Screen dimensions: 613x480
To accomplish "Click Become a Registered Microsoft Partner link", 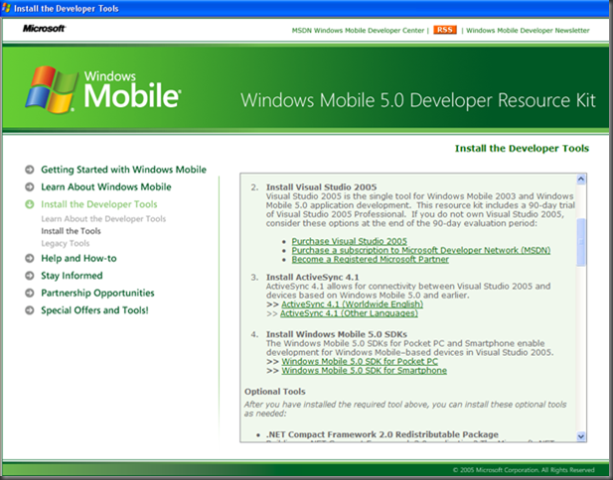I will pos(370,259).
